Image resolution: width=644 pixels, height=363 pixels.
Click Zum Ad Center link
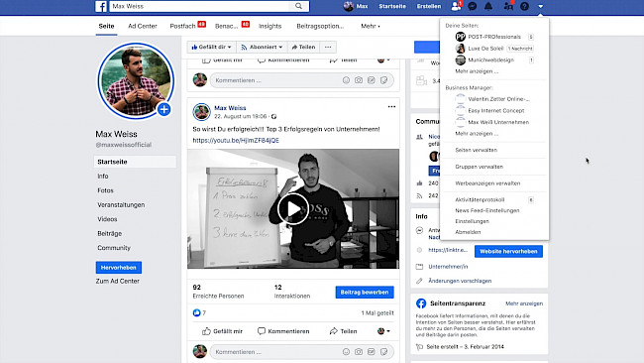point(118,282)
